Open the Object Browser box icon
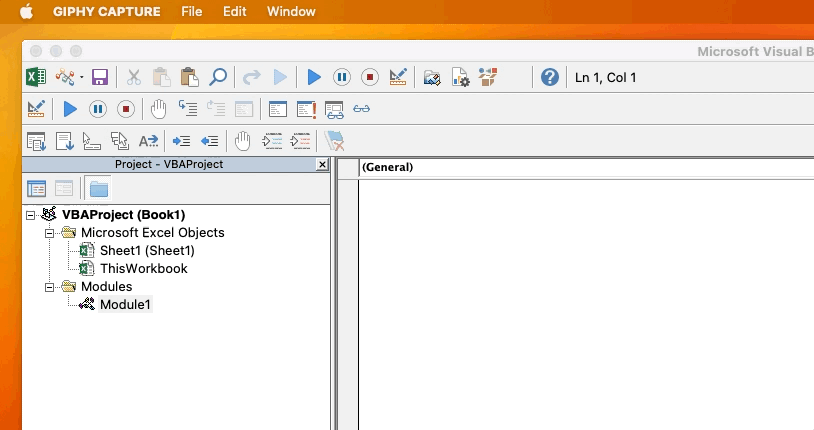This screenshot has width=814, height=430. 488,77
